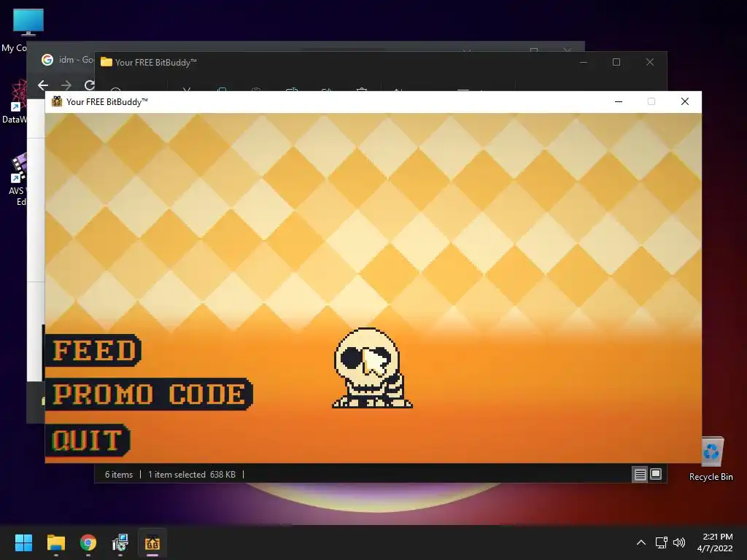The width and height of the screenshot is (747, 560).
Task: Minimize the BitBuddy File Explorer window
Action: (x=584, y=63)
